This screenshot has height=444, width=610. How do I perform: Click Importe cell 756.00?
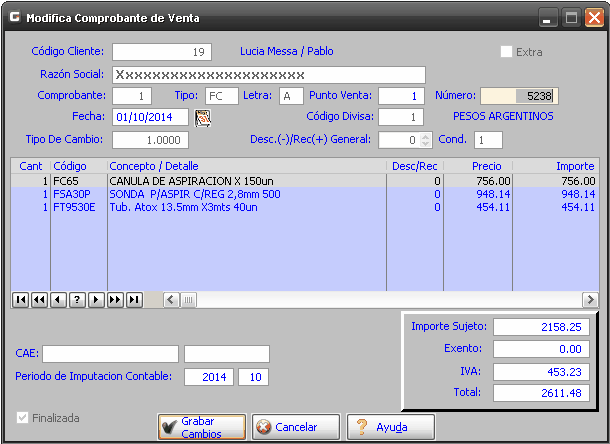point(556,181)
